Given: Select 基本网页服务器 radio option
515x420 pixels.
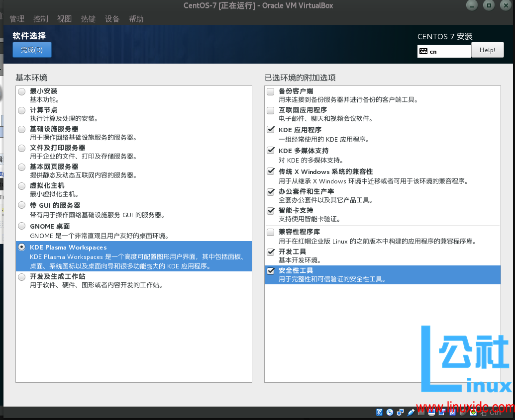Looking at the screenshot, I should [x=22, y=167].
